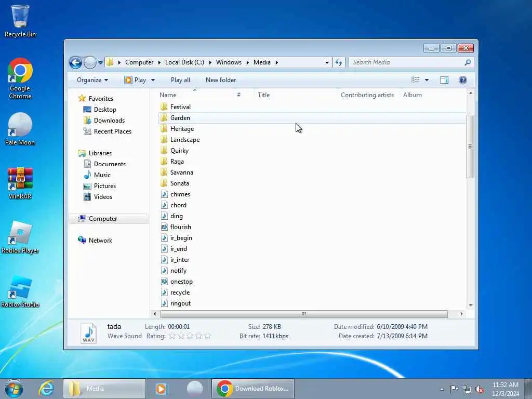
Task: Open the Recycle Bin desktop icon
Action: point(20,21)
